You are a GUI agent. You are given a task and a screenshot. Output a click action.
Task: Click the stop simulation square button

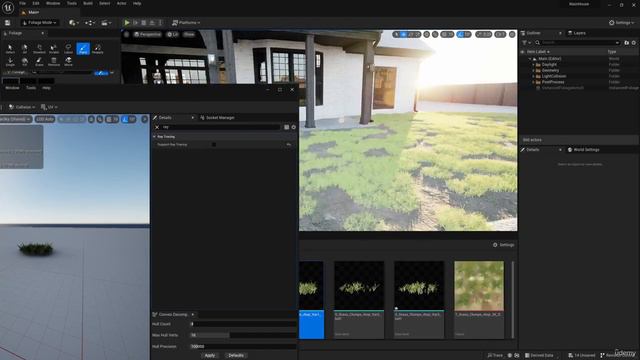click(144, 23)
